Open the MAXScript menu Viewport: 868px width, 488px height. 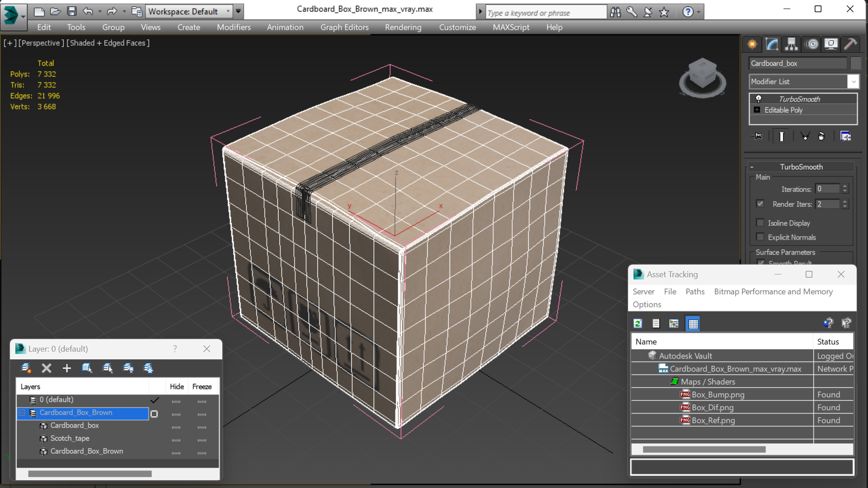tap(511, 28)
